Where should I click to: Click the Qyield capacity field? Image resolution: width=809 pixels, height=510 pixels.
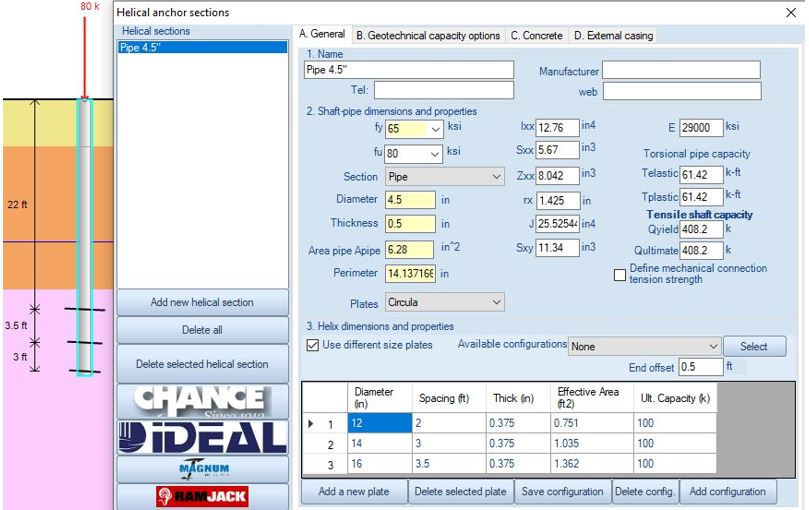[x=701, y=229]
